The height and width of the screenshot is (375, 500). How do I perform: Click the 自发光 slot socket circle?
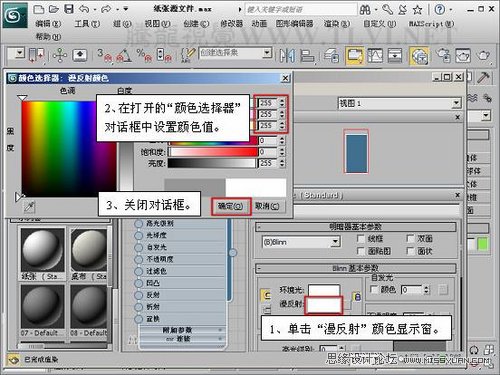coord(138,247)
